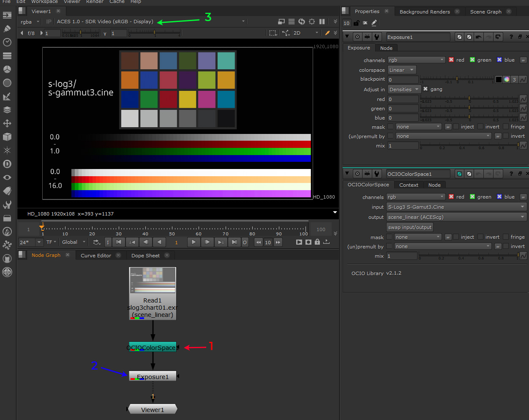Screen dimensions: 529x420
Task: Open the viewer 2D mode dropdown
Action: 306,33
